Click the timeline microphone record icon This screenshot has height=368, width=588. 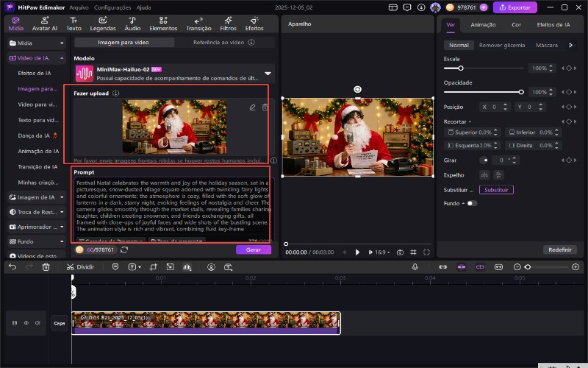coord(415,266)
